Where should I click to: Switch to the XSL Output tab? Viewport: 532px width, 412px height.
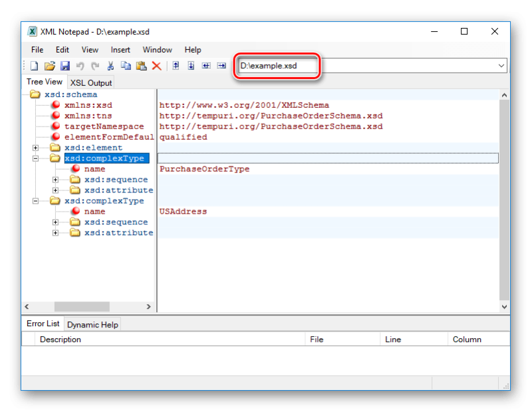click(91, 83)
